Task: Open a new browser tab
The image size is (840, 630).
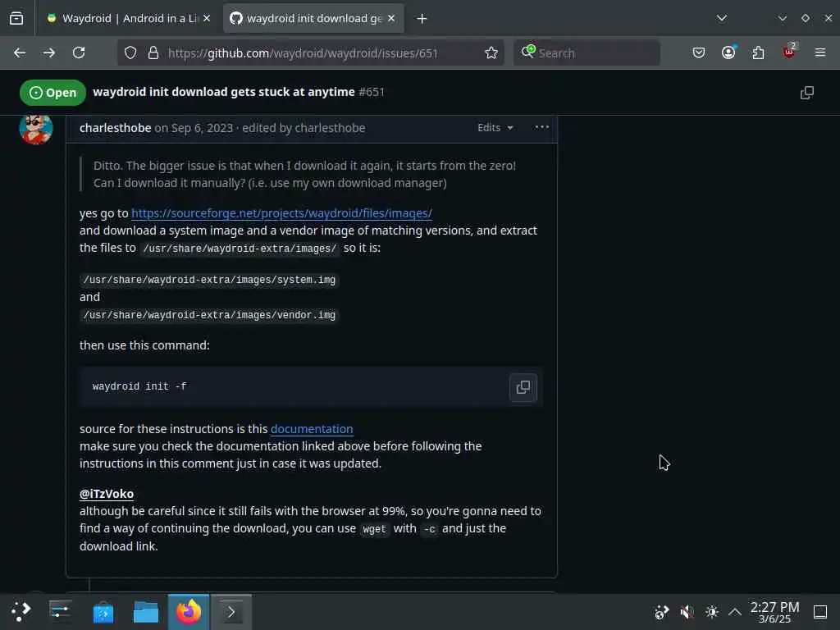Action: coord(422,19)
